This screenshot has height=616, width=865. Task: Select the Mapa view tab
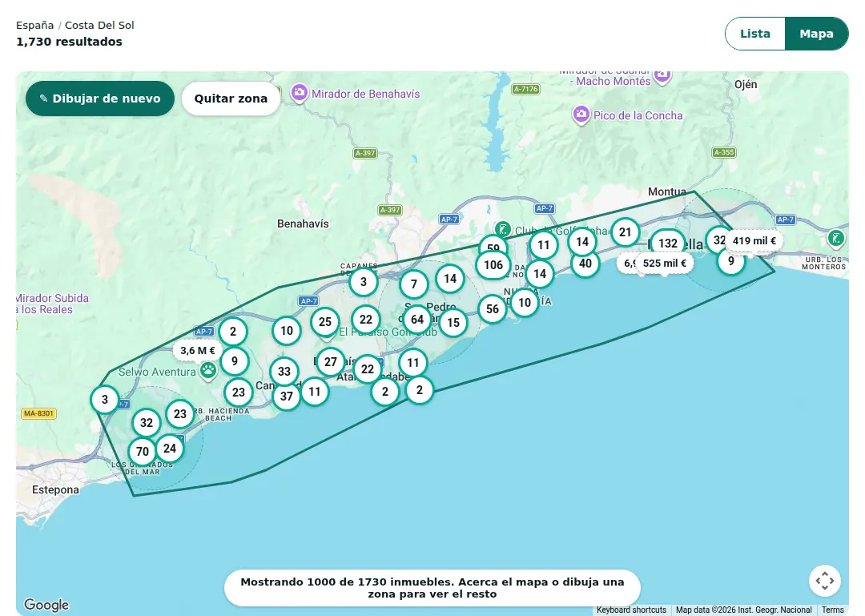click(816, 34)
